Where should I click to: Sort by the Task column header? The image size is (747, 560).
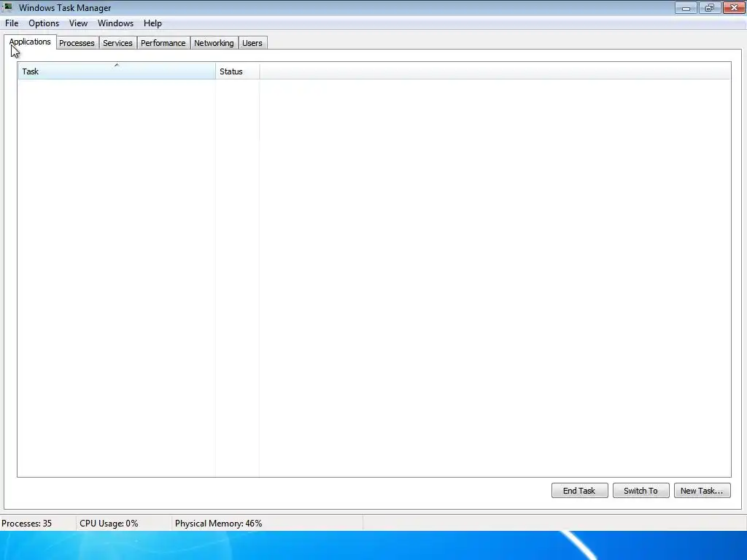tap(116, 71)
